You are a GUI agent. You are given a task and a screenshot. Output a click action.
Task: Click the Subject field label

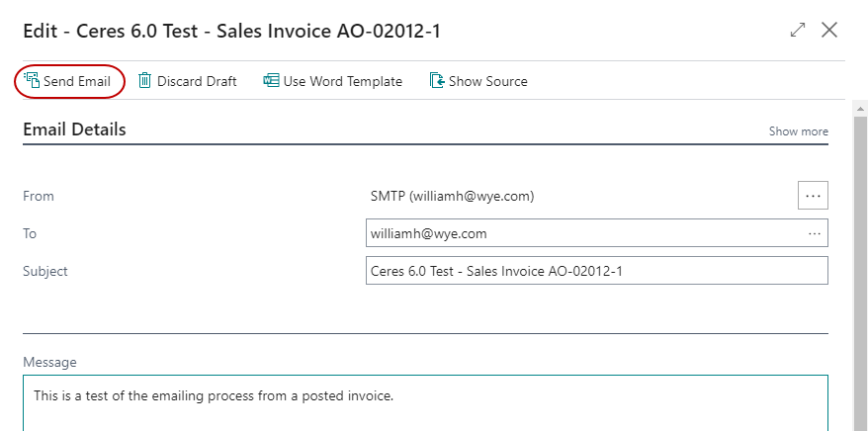(45, 271)
